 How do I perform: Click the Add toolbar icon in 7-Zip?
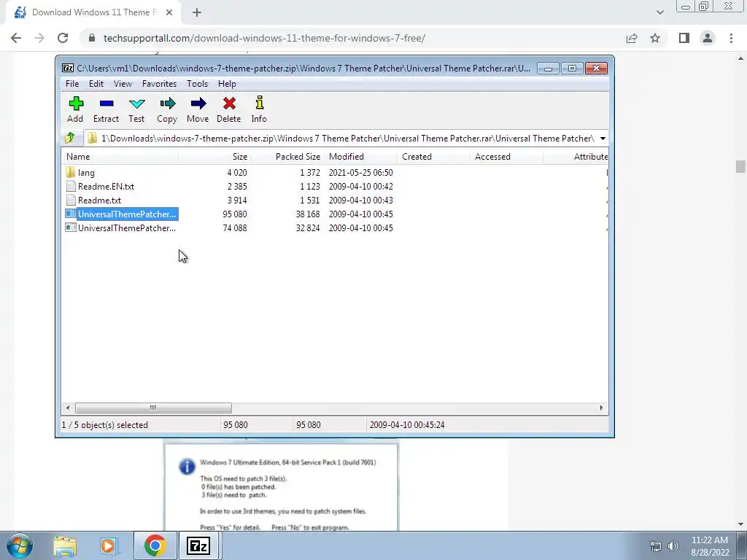click(76, 104)
